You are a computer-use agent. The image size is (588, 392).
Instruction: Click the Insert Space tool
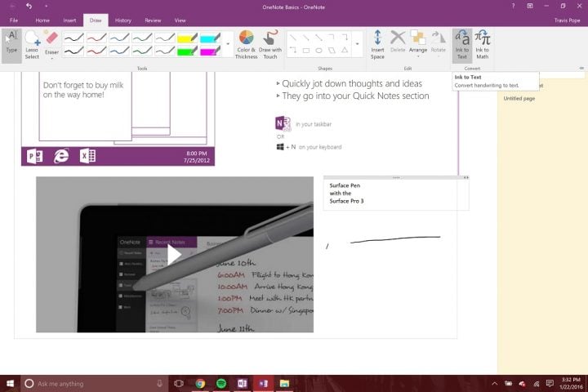(x=377, y=45)
